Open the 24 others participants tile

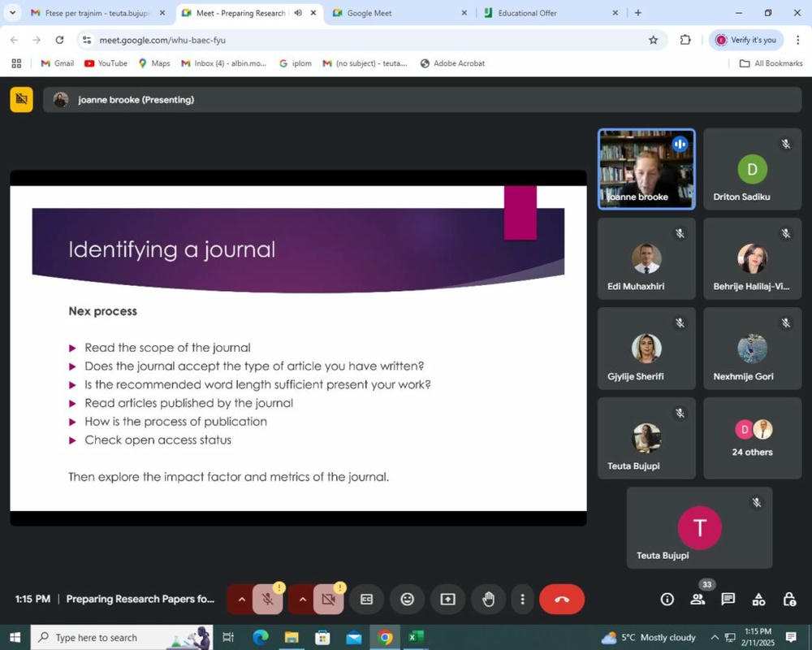[752, 438]
